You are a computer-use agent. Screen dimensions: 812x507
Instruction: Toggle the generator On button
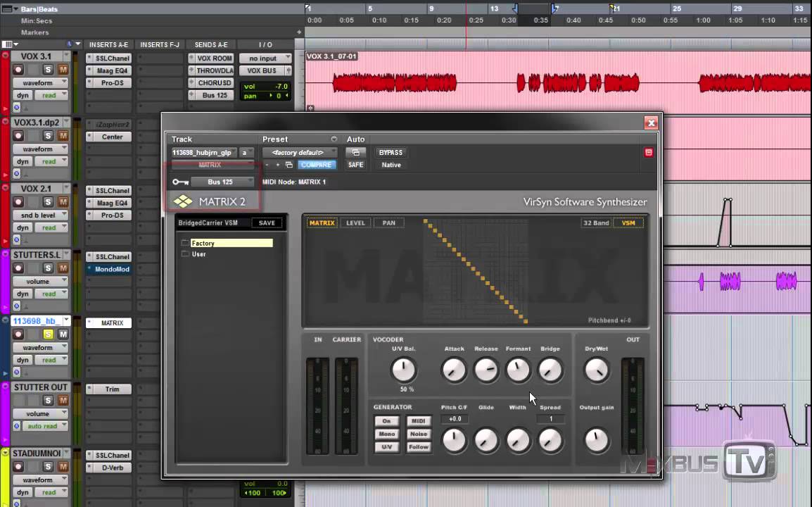coord(386,421)
